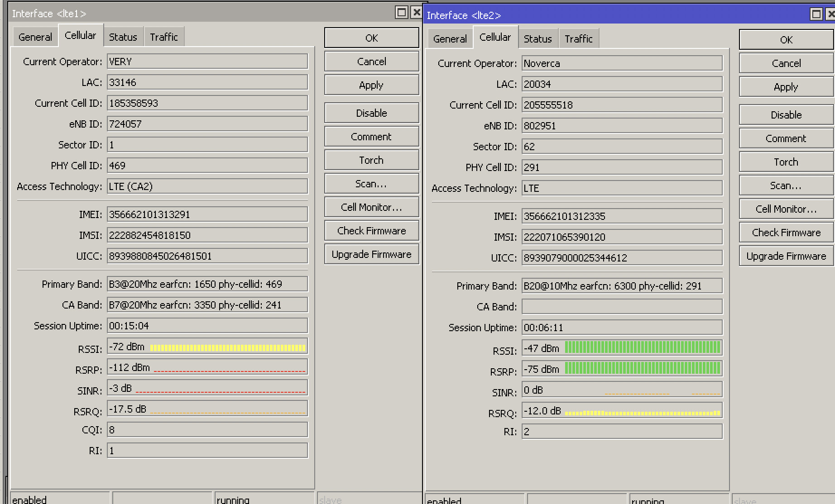Image resolution: width=835 pixels, height=504 pixels.
Task: Add a Comment to interface lte1
Action: click(371, 136)
